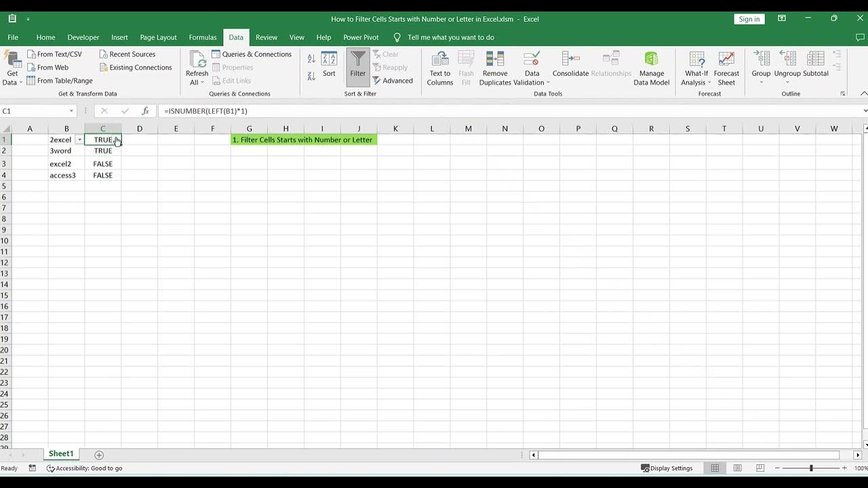This screenshot has height=488, width=868.
Task: Open Advanced filter options
Action: tap(392, 81)
